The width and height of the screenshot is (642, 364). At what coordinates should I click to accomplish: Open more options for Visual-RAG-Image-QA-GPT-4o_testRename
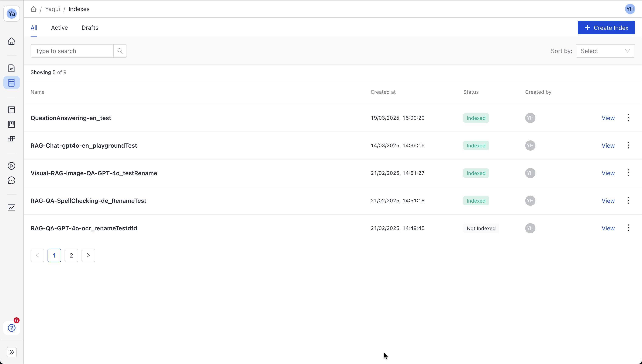pos(628,173)
